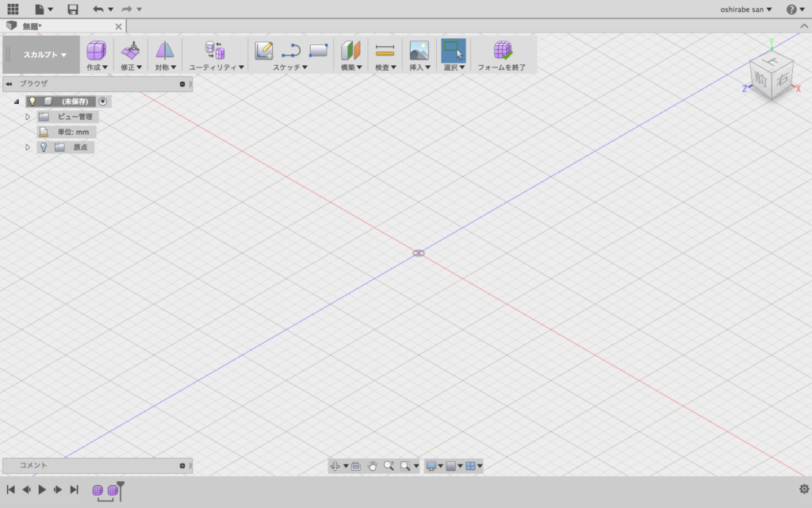Select the create sketch tool
The width and height of the screenshot is (812, 508).
(264, 50)
